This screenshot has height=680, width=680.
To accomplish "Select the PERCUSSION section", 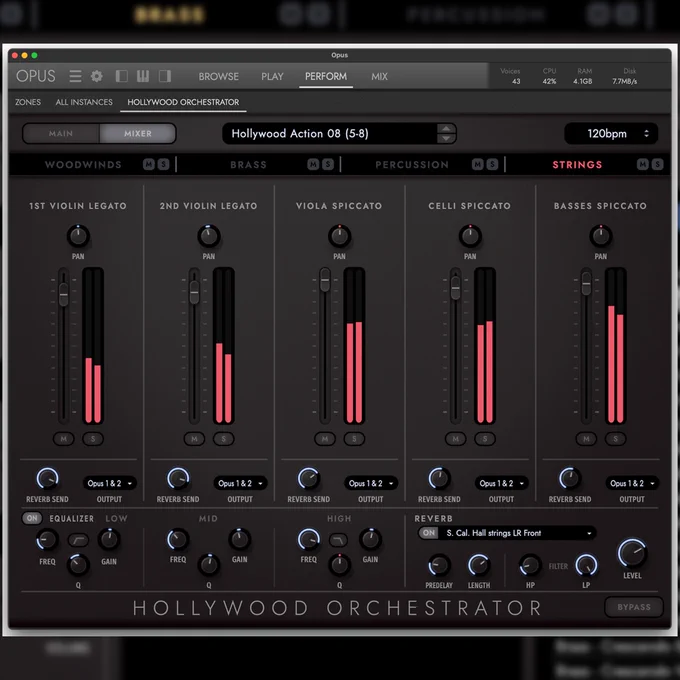I will point(412,165).
